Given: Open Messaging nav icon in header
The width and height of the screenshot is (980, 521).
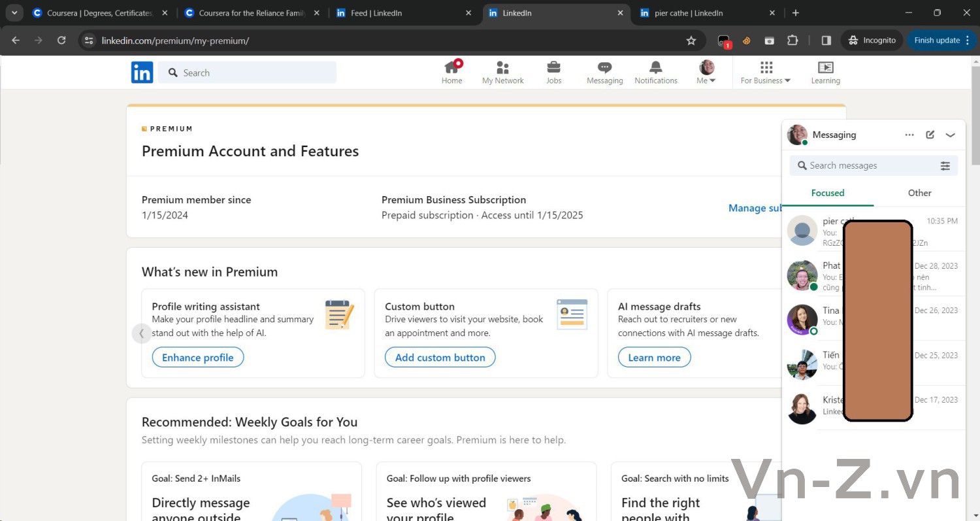Looking at the screenshot, I should click(604, 72).
